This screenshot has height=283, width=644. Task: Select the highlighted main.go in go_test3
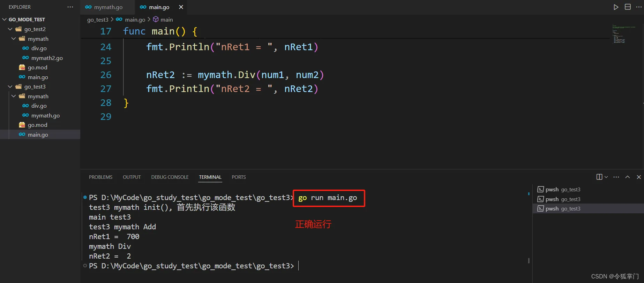tap(40, 135)
